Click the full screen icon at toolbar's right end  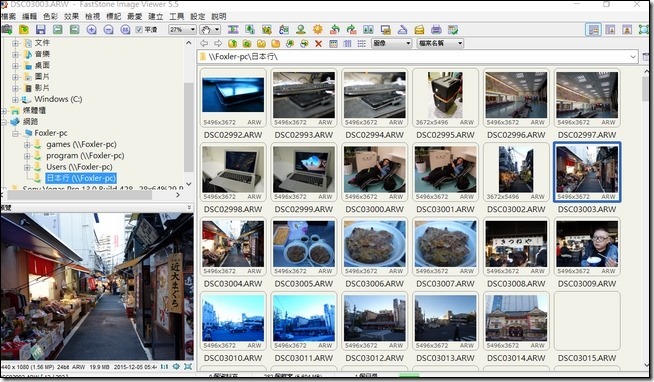point(644,30)
